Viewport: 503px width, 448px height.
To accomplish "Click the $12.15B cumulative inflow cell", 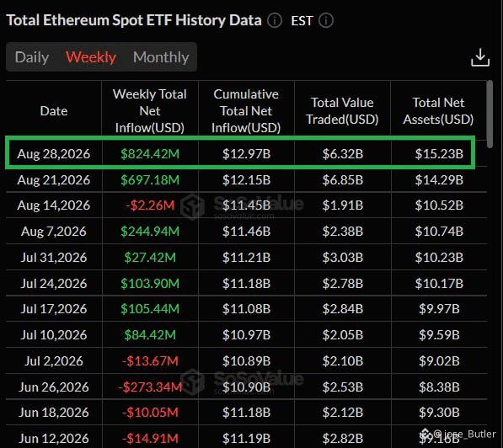I will pos(246,180).
